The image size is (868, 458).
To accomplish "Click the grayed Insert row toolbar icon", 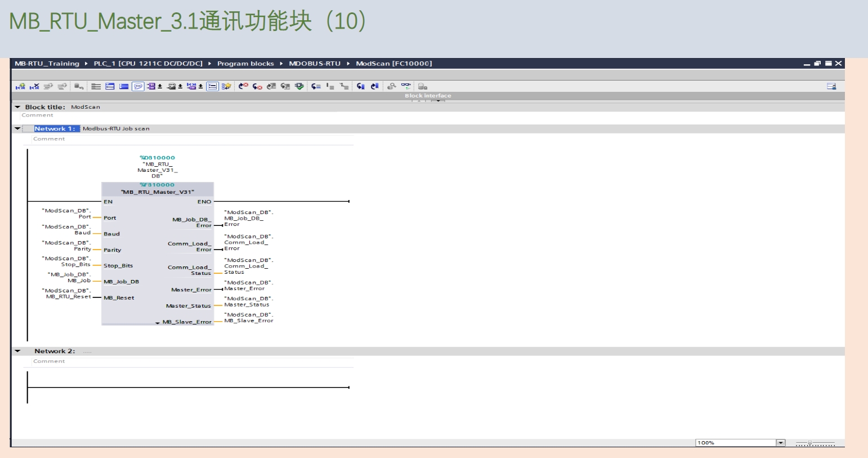I will pos(48,86).
